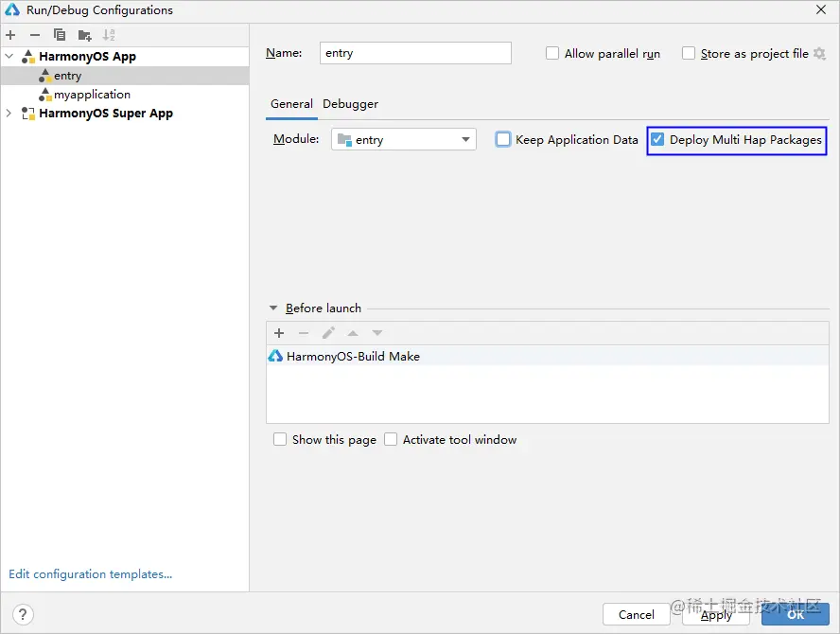Viewport: 840px width, 634px height.
Task: Select the HarmonyOS-Build Make task
Action: point(548,357)
